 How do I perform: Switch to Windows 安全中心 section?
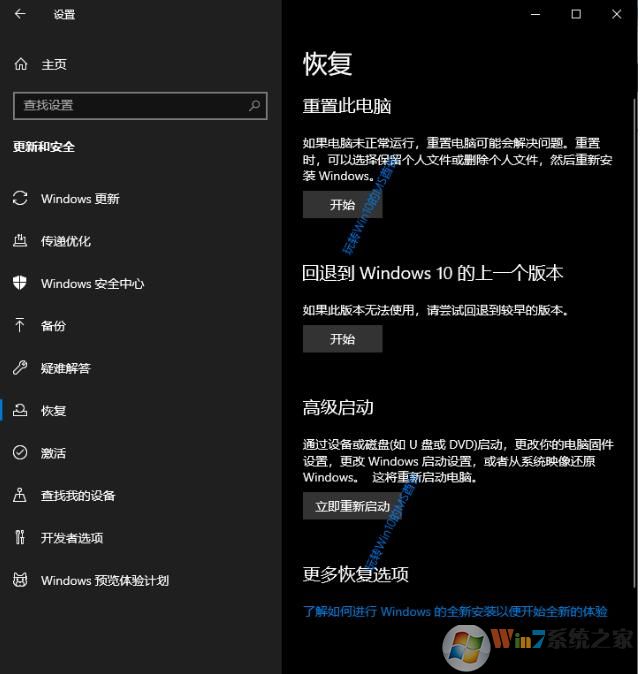92,284
